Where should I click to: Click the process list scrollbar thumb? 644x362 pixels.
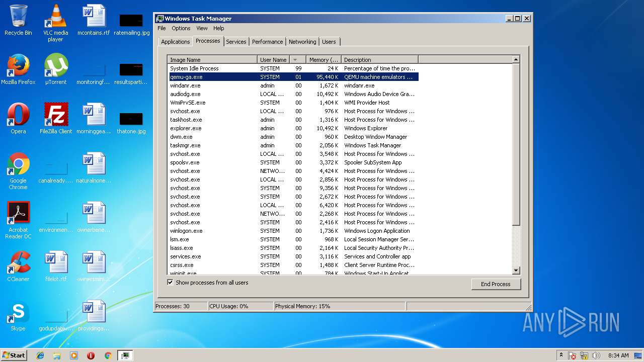(516, 145)
